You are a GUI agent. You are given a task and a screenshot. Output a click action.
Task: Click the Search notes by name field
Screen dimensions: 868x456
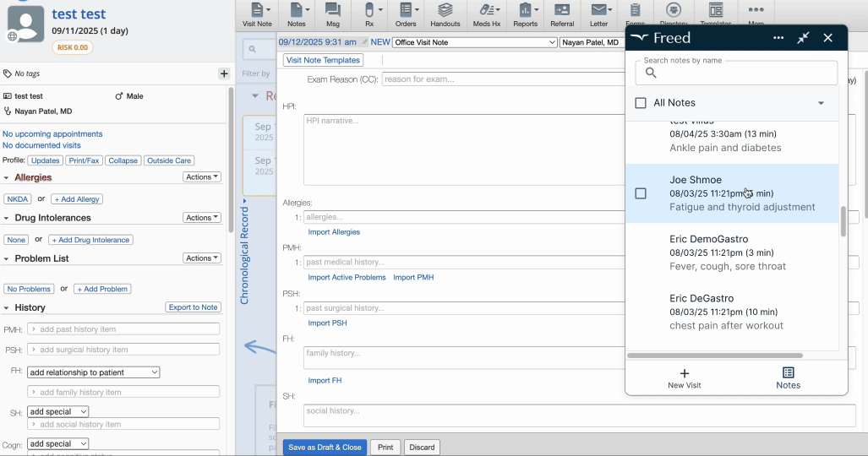736,73
